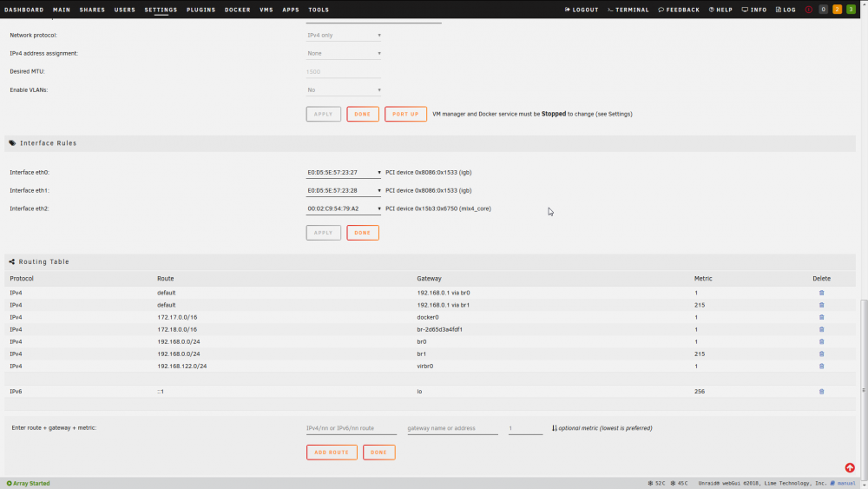Delete the default route via br0

821,293
